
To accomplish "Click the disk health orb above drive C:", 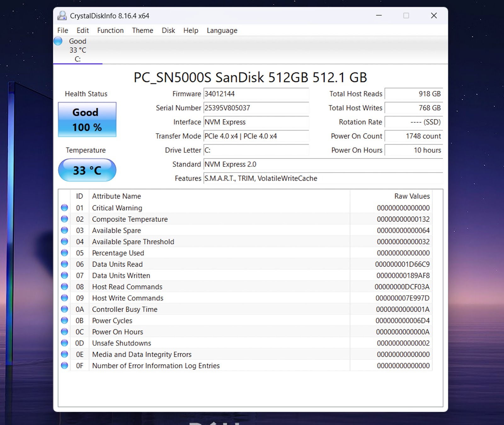I will tap(58, 41).
